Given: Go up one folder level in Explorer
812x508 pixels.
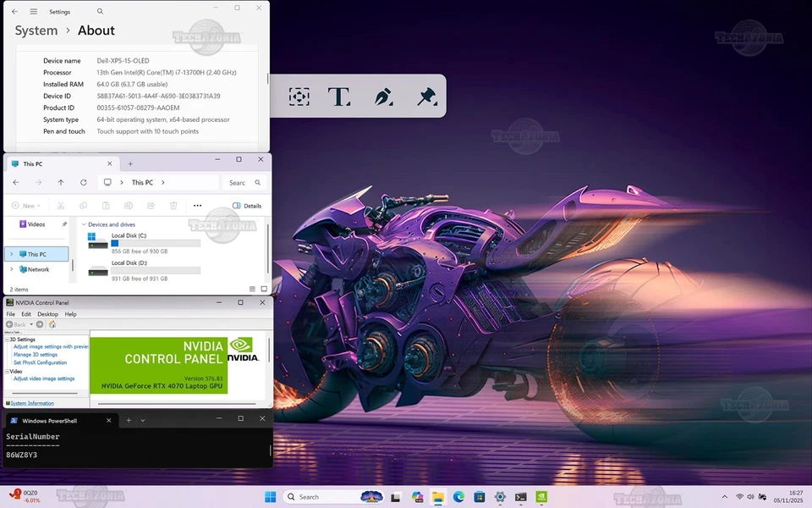Looking at the screenshot, I should pos(61,182).
